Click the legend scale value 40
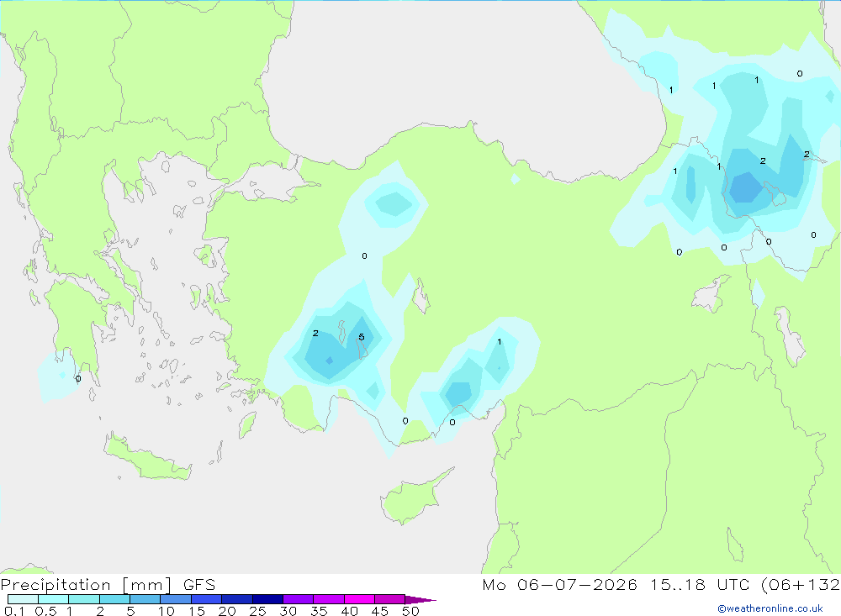 (x=349, y=611)
